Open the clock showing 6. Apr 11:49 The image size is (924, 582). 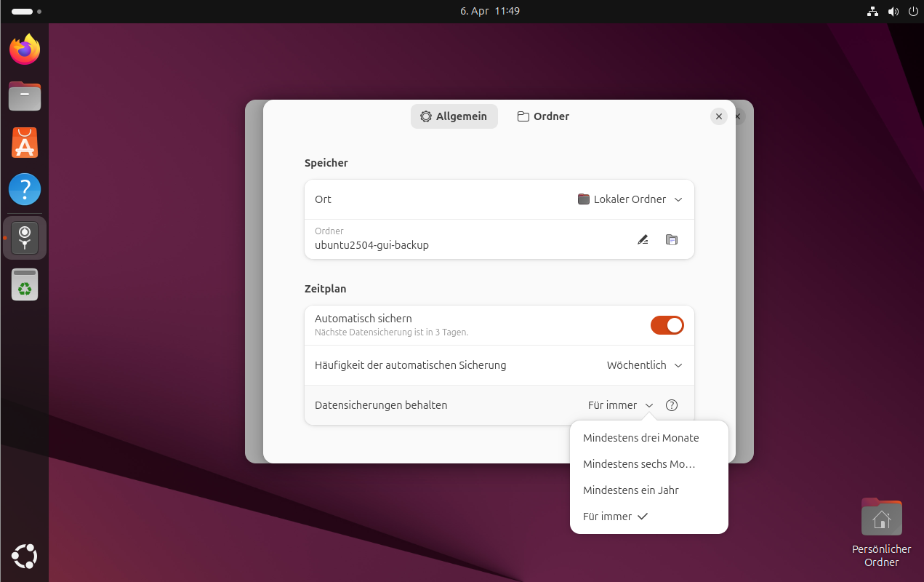coord(489,11)
